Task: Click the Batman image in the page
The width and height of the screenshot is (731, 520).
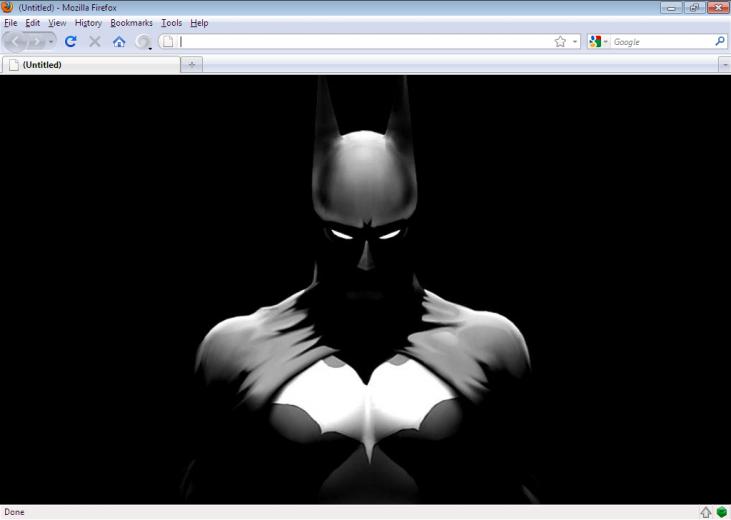Action: click(x=366, y=289)
